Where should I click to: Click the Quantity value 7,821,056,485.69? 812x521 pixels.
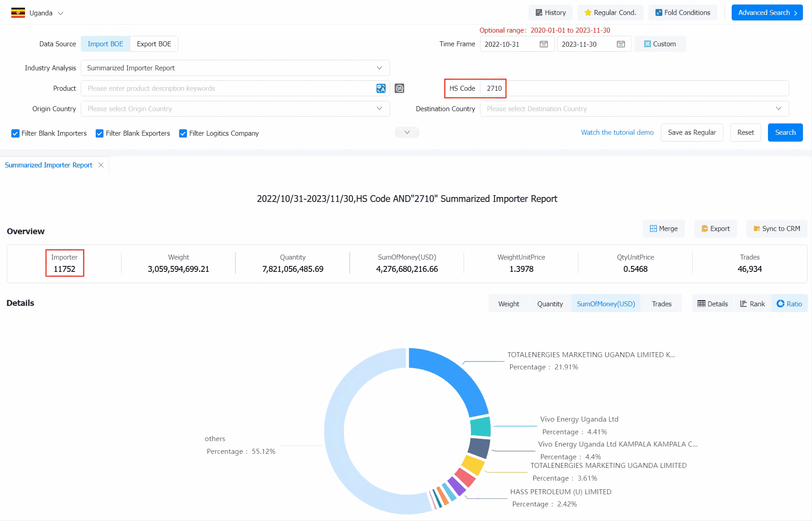(x=293, y=269)
